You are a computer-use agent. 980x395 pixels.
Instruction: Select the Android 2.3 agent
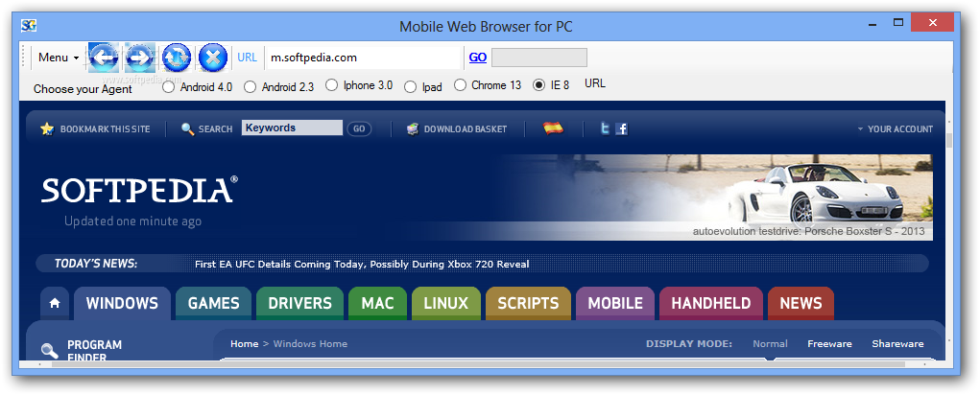point(250,87)
